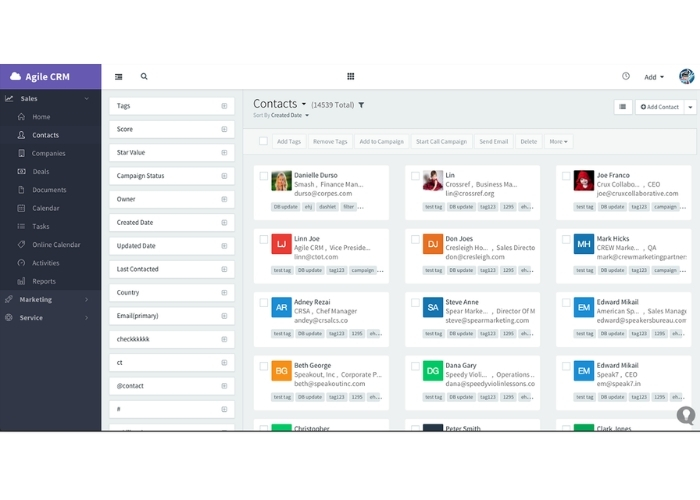Click the Documents sidebar icon
700x500 pixels.
(x=21, y=190)
